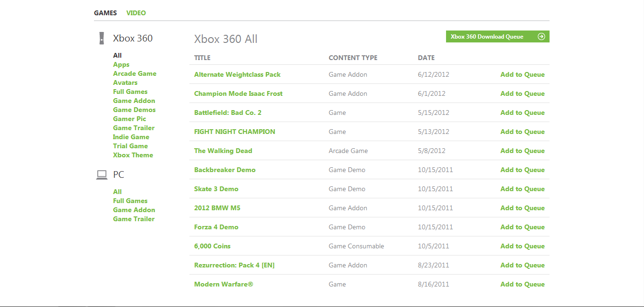Click the date 10/5/2011

pyautogui.click(x=434, y=246)
